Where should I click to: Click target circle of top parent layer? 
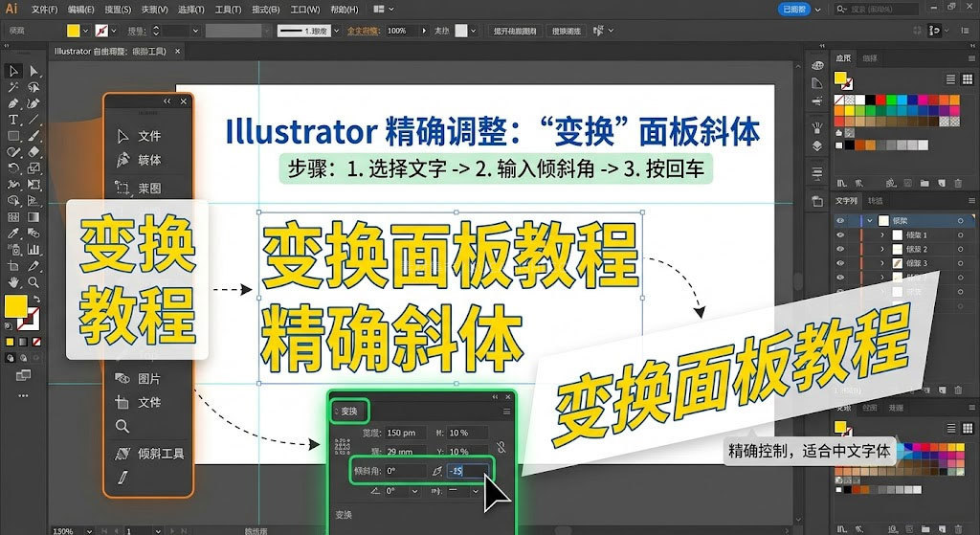click(961, 221)
